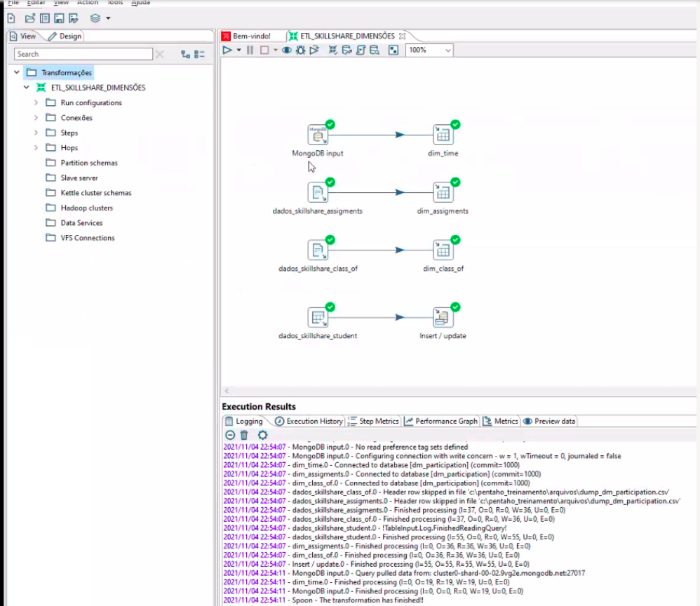Click the Impact analysis icon
Screen dimensions: 700x606
click(x=347, y=50)
